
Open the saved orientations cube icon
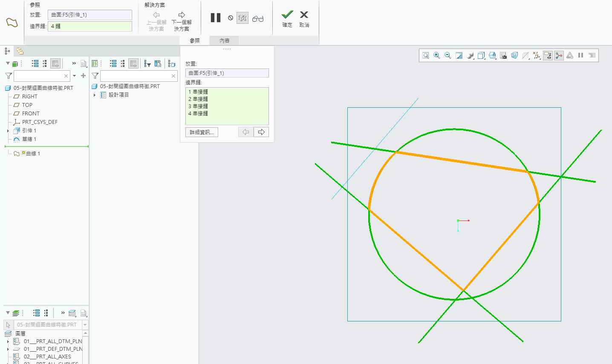481,55
